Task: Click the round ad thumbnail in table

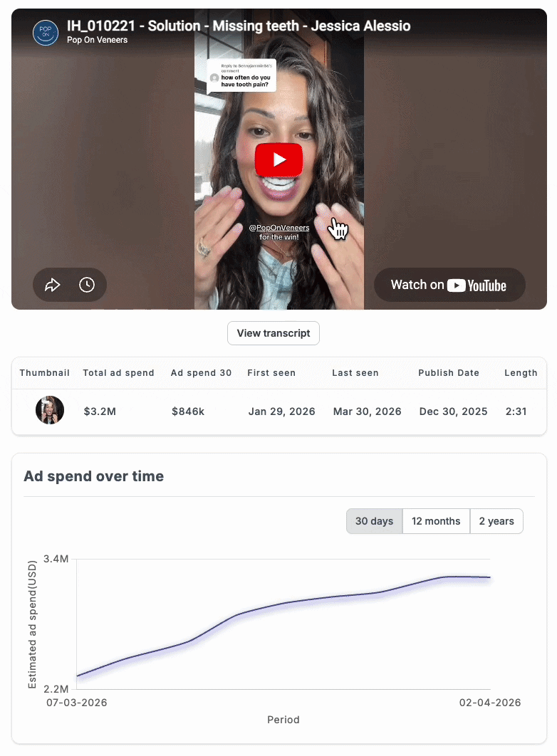Action: [x=50, y=411]
